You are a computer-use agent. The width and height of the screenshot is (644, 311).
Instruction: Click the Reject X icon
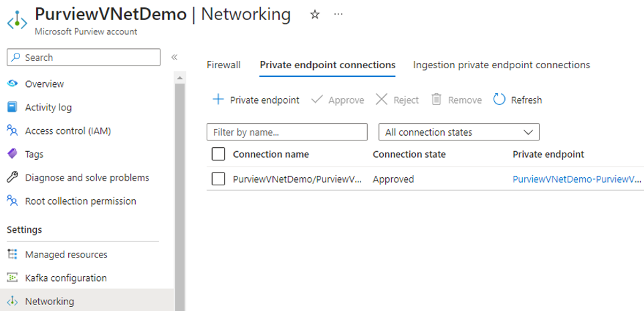(382, 100)
